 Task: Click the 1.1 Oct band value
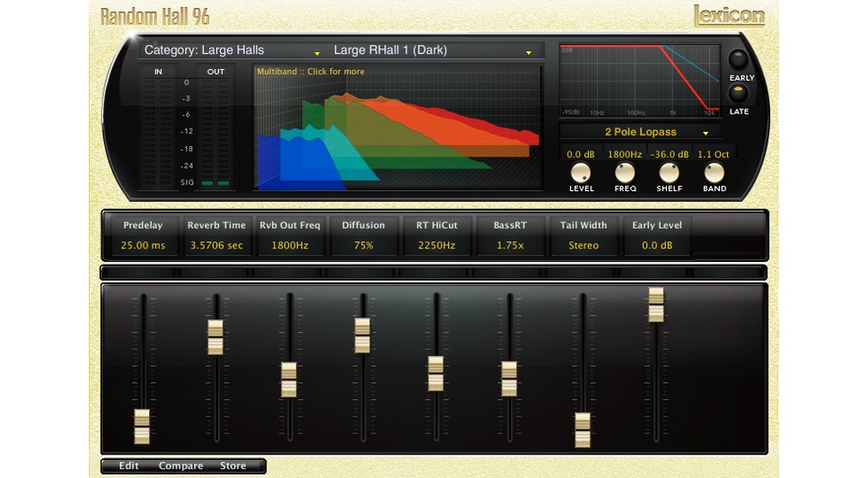[x=713, y=154]
